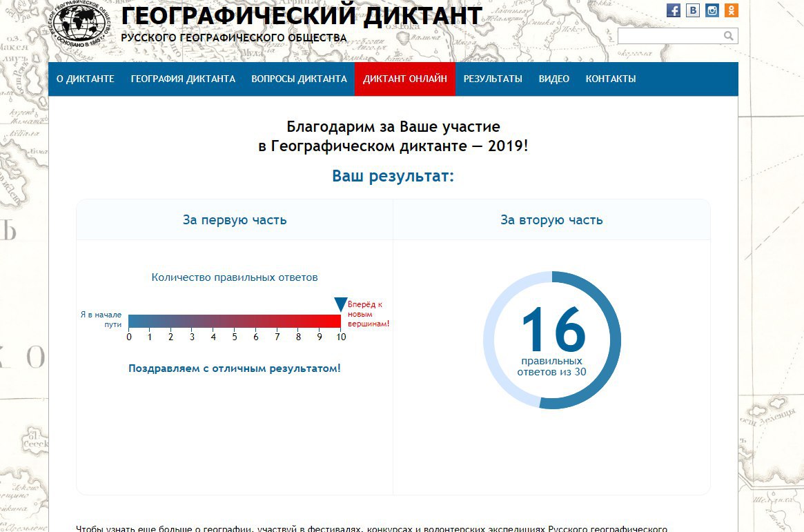Select the 'Диктант онлайн' red menu tab

point(405,79)
